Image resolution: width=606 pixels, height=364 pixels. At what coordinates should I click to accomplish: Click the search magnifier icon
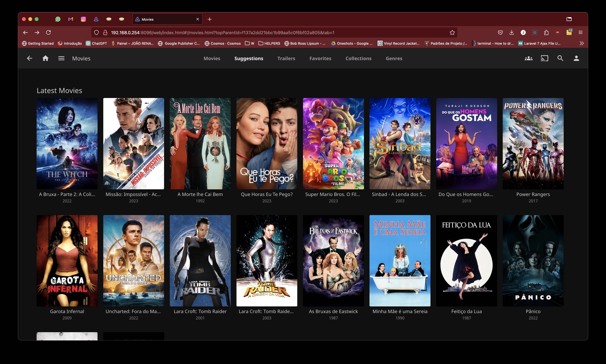point(560,58)
